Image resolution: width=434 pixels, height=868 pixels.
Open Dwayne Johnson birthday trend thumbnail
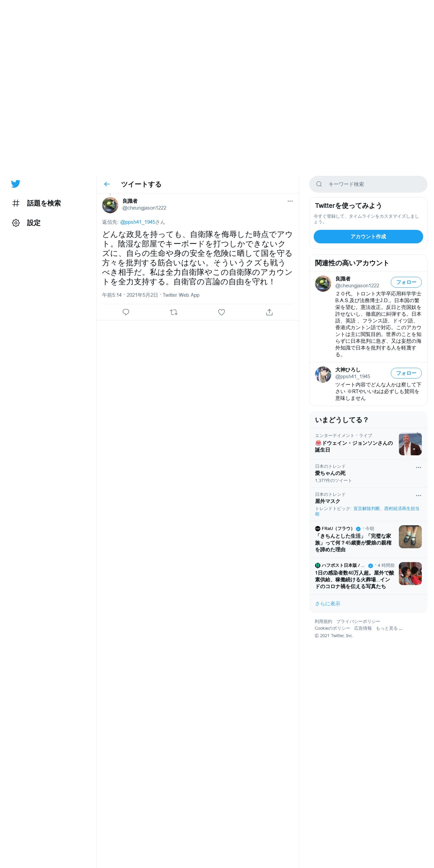pyautogui.click(x=410, y=444)
